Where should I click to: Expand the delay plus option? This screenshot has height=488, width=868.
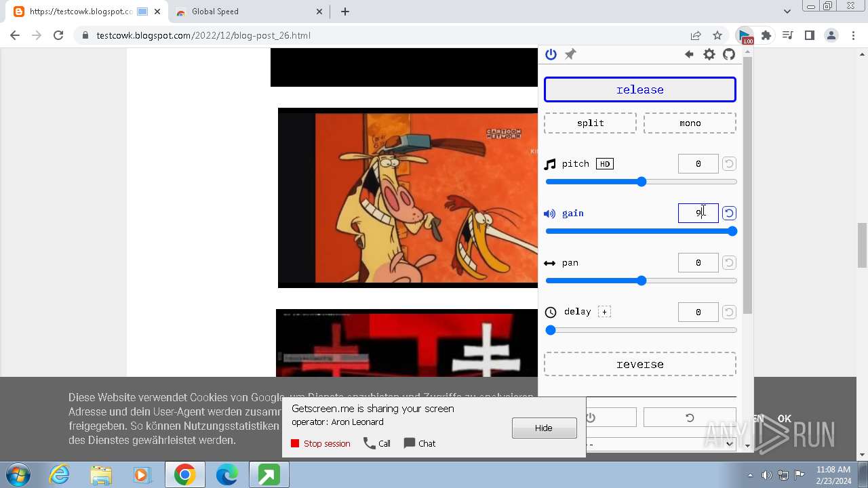click(x=604, y=312)
